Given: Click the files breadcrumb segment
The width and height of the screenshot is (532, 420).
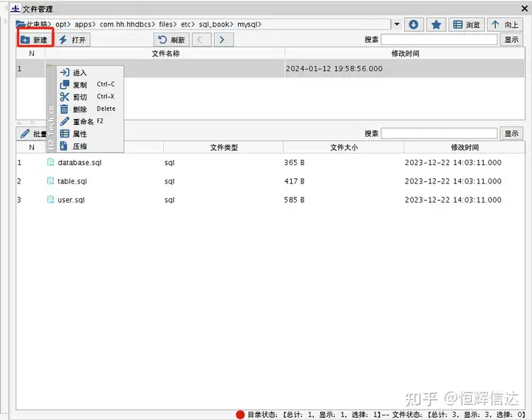Looking at the screenshot, I should tap(168, 24).
